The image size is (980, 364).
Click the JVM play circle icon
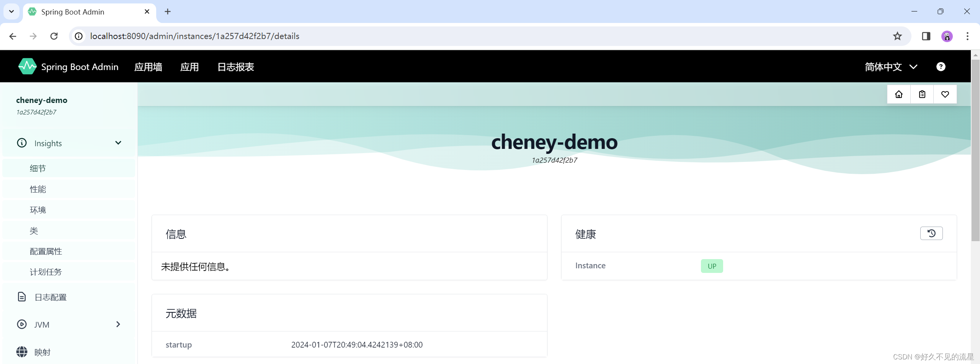(x=22, y=324)
